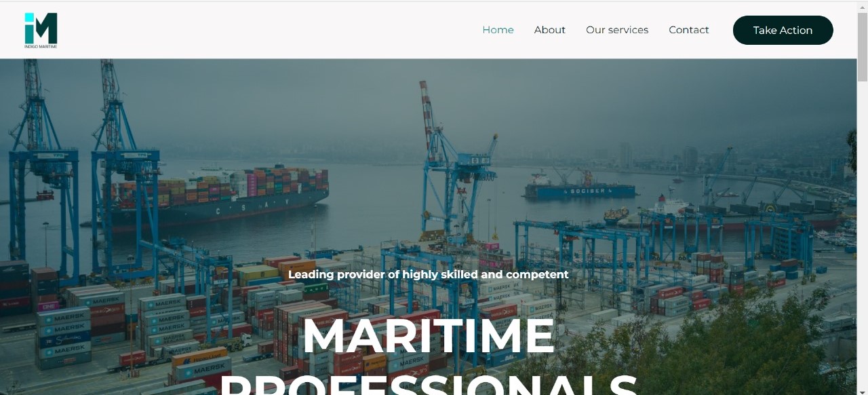868x395 pixels.
Task: Click the INDIGO MARITIME text under logo
Action: 41,47
